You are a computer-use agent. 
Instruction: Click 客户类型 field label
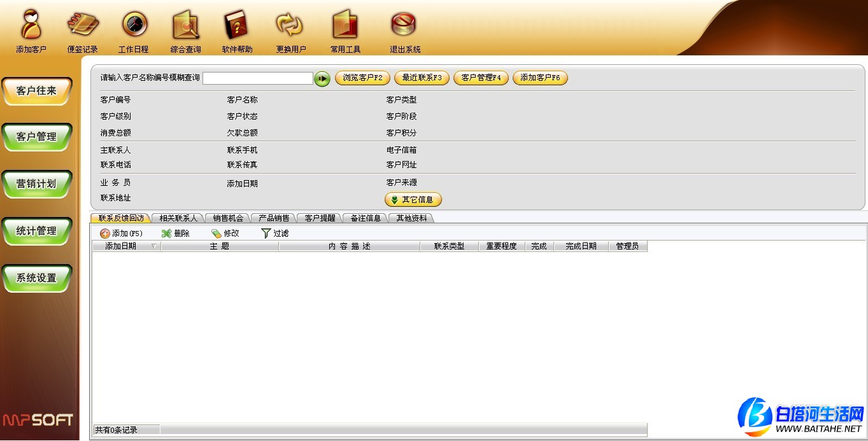pyautogui.click(x=401, y=100)
